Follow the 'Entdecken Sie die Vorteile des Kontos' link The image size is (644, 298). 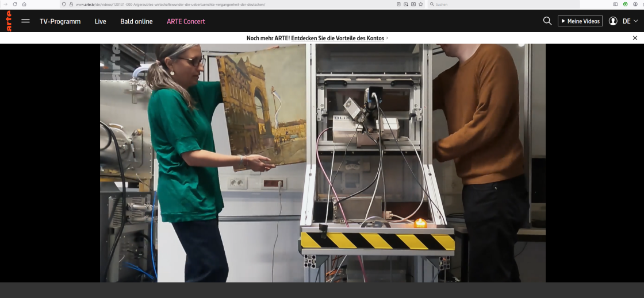[x=338, y=38]
